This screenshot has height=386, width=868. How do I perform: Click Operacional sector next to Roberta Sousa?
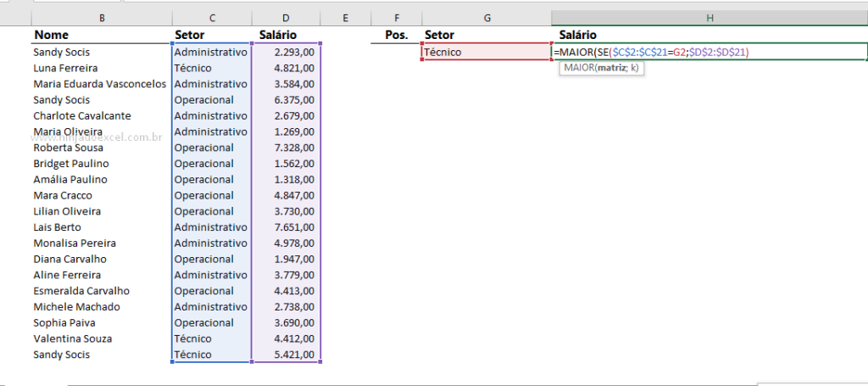(204, 148)
